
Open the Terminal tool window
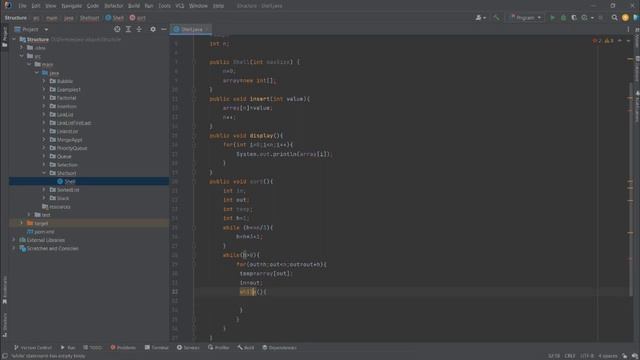(x=156, y=348)
